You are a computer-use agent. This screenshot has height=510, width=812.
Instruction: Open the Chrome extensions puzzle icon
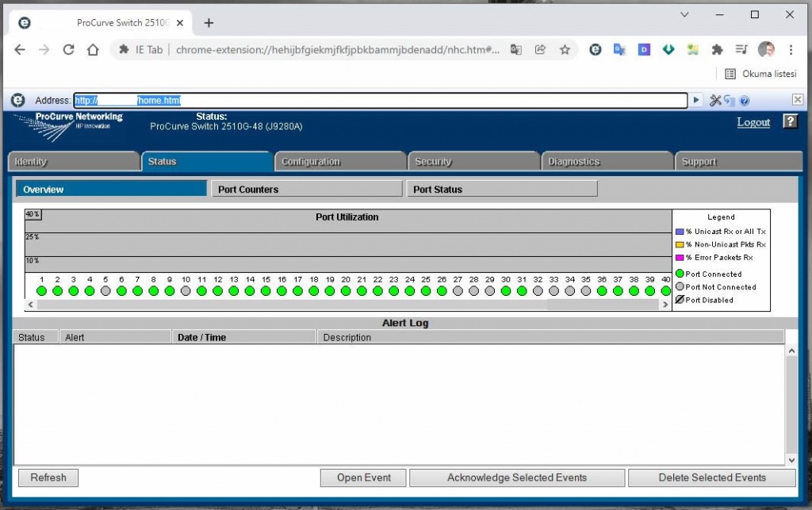(717, 49)
